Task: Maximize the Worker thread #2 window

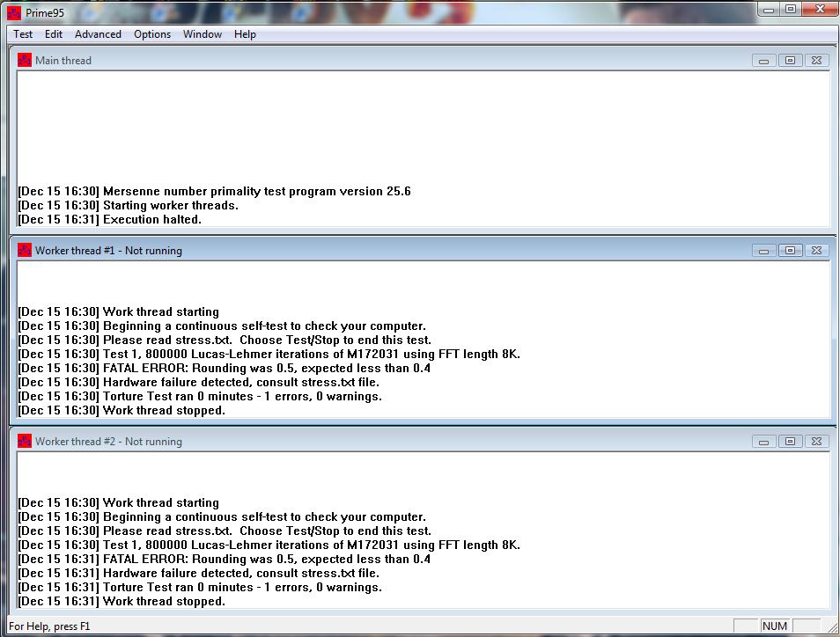Action: (790, 442)
